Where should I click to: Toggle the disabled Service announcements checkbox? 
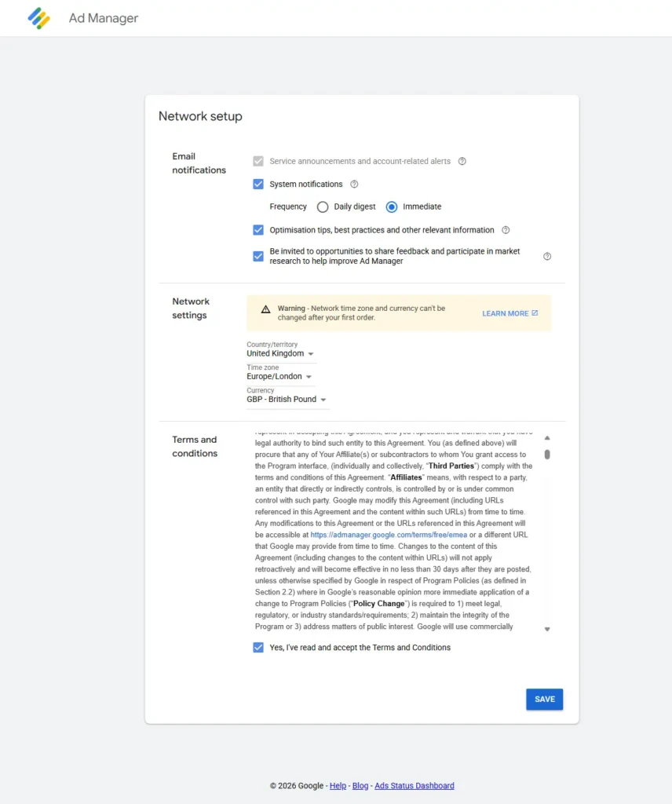(258, 161)
